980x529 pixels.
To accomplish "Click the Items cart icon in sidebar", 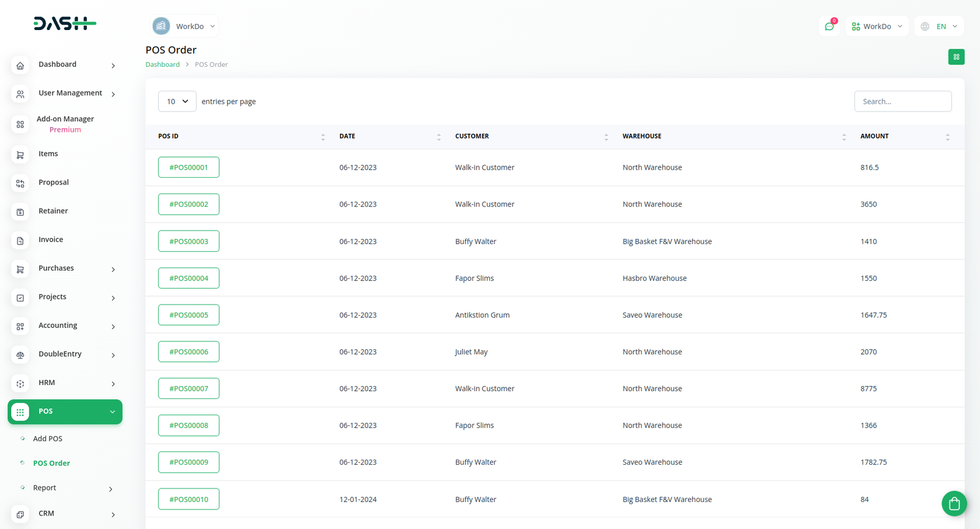I will 20,154.
